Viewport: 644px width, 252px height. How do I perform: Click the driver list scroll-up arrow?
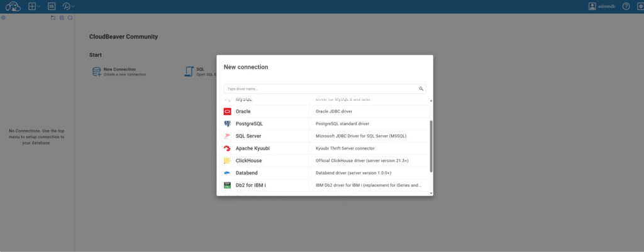point(431,101)
